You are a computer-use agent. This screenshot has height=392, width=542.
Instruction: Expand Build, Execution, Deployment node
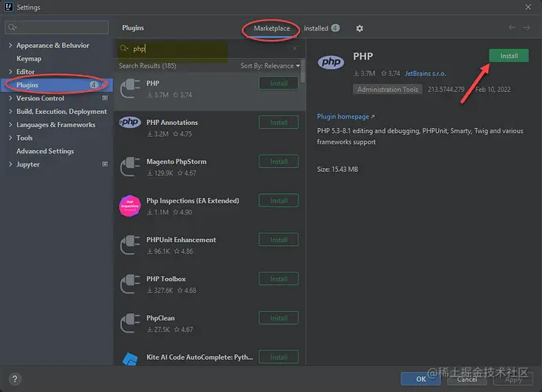10,112
